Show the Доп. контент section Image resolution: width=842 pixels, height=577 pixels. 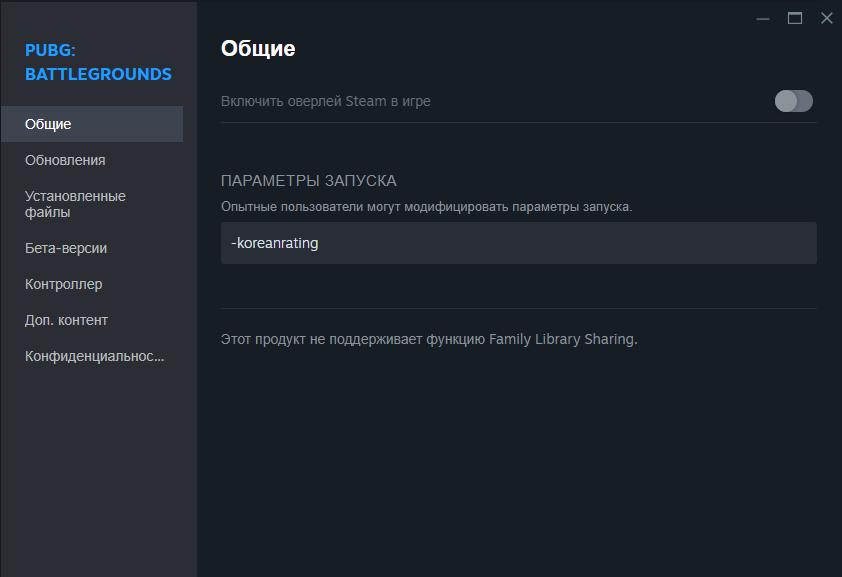67,320
